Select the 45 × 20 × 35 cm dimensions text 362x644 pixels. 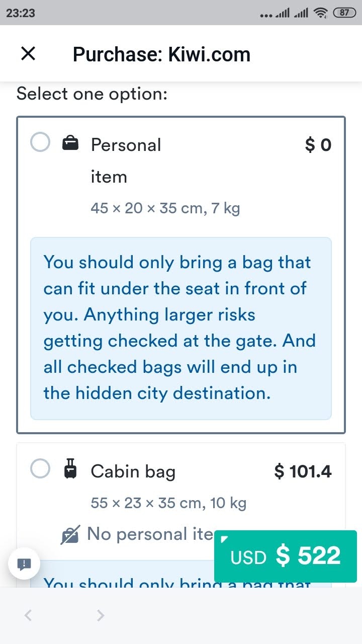point(165,207)
